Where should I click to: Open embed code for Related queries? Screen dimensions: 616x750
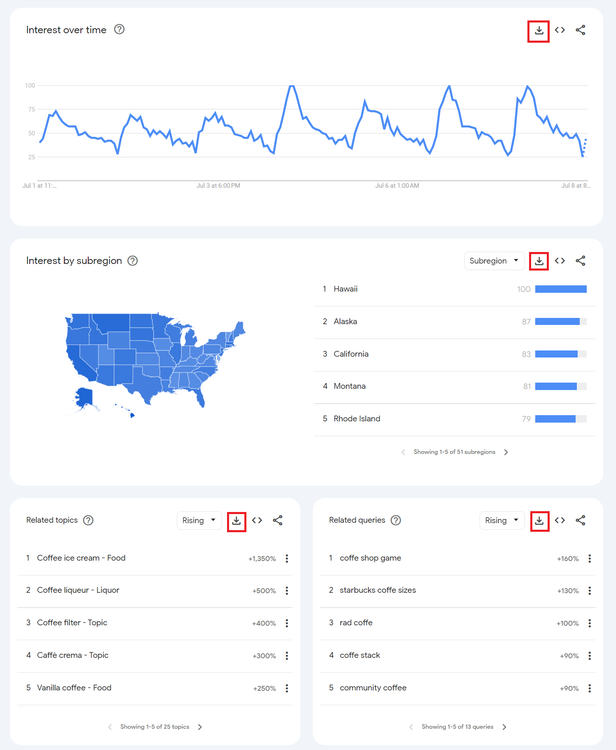click(x=560, y=520)
